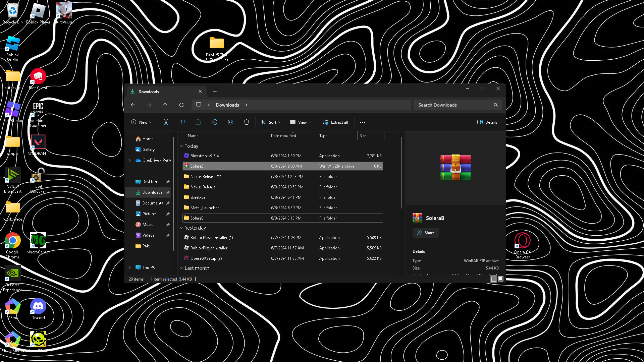Click Share button in details pane

(426, 233)
